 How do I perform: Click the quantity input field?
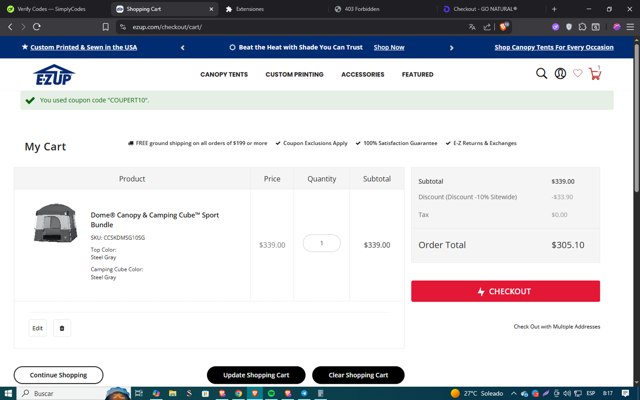(322, 243)
